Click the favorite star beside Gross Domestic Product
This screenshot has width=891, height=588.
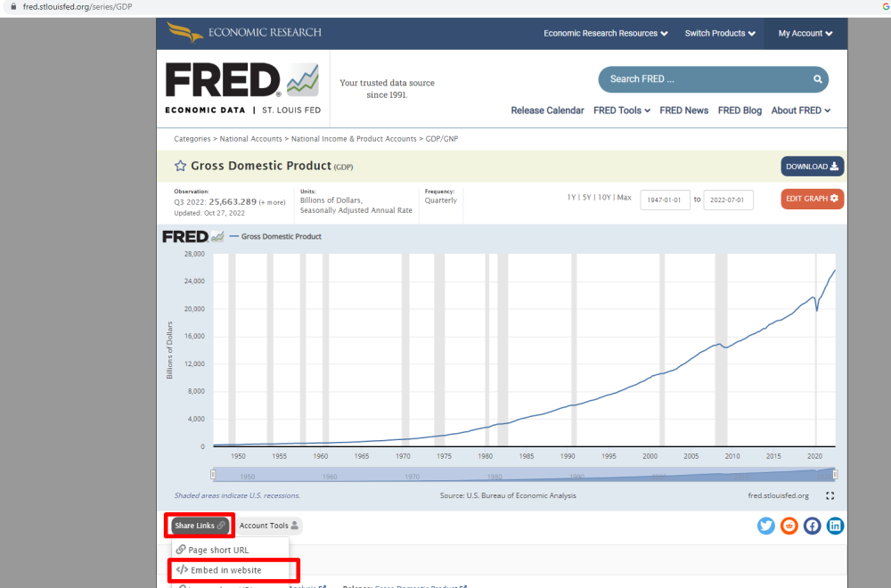pos(180,166)
